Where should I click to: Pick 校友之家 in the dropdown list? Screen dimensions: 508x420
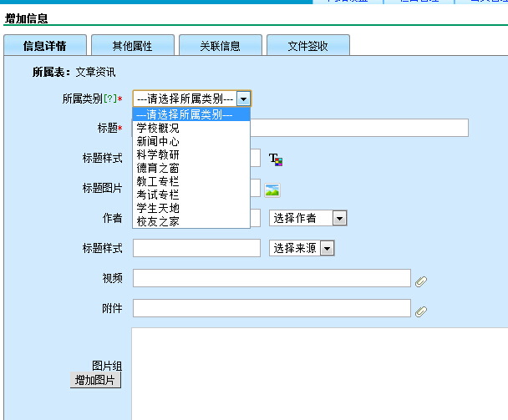pyautogui.click(x=158, y=221)
